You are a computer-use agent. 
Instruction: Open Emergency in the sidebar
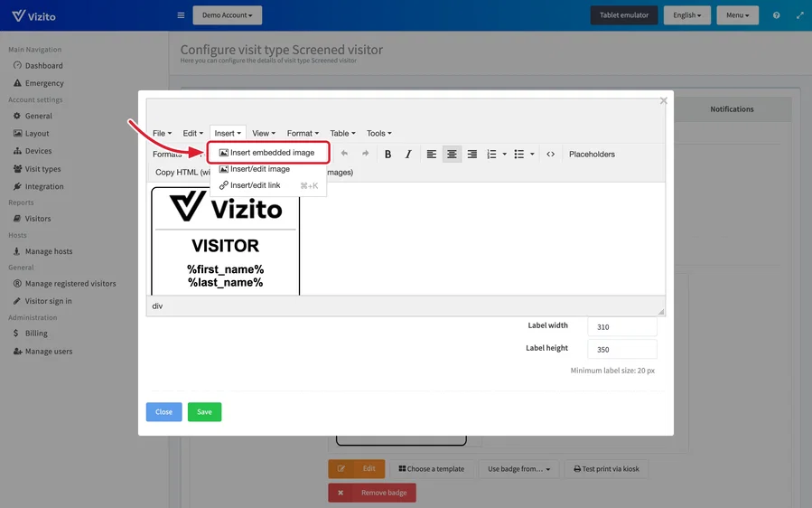[x=38, y=83]
